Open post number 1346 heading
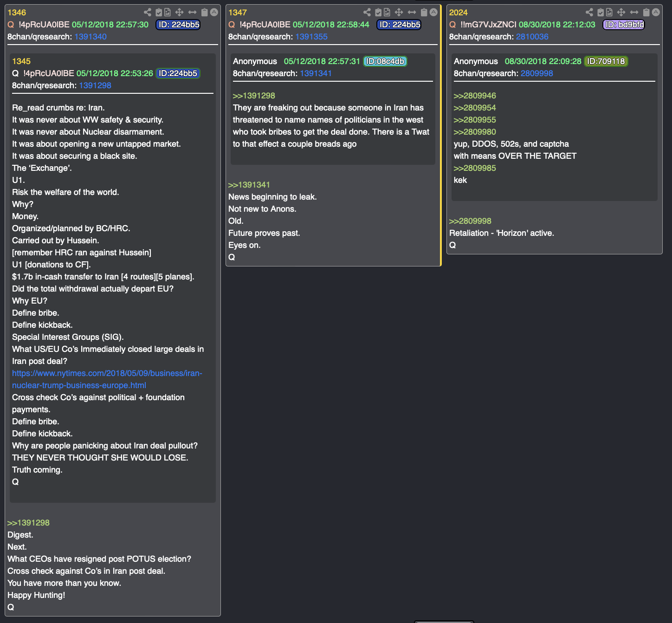Screen dimensions: 672x623 click(x=17, y=13)
